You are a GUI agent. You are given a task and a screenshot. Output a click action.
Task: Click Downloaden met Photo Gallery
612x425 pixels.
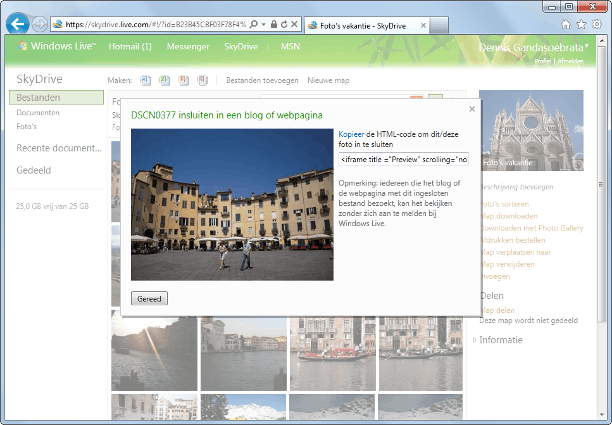click(531, 228)
